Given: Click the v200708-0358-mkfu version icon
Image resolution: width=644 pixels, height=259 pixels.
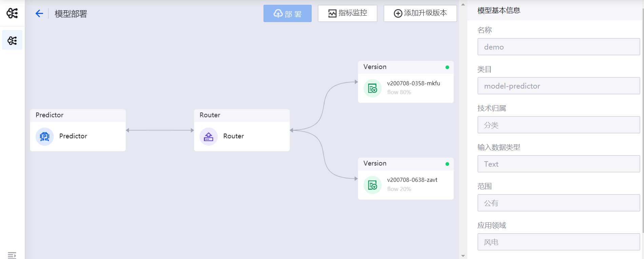Looking at the screenshot, I should (x=372, y=88).
